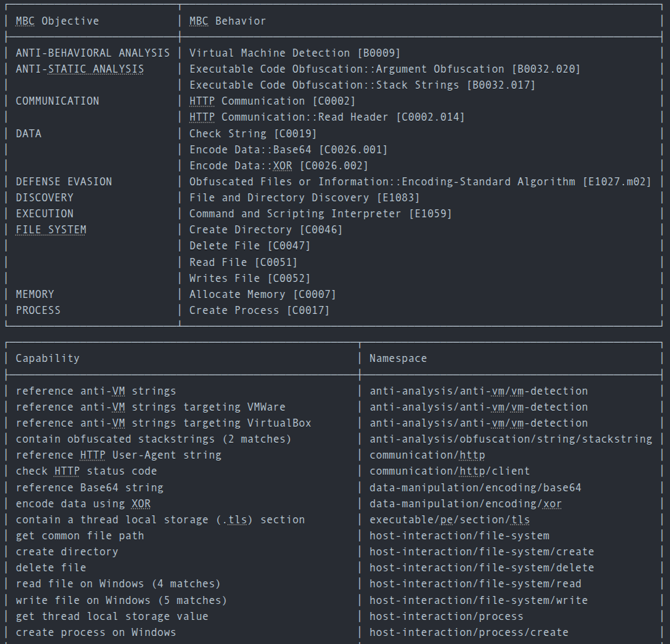Select Encode Data::Base64 [C0026.001] text

tap(288, 150)
